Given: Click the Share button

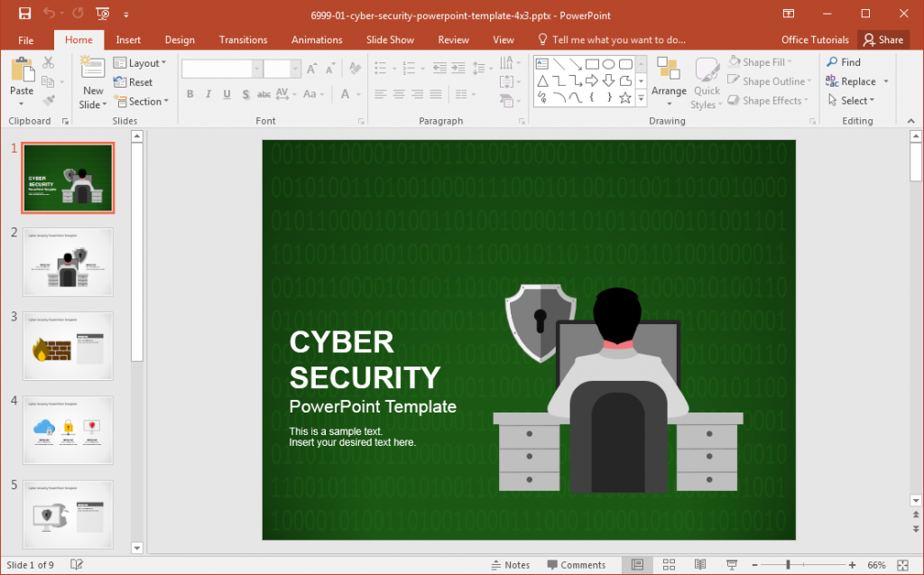Looking at the screenshot, I should pyautogui.click(x=883, y=39).
